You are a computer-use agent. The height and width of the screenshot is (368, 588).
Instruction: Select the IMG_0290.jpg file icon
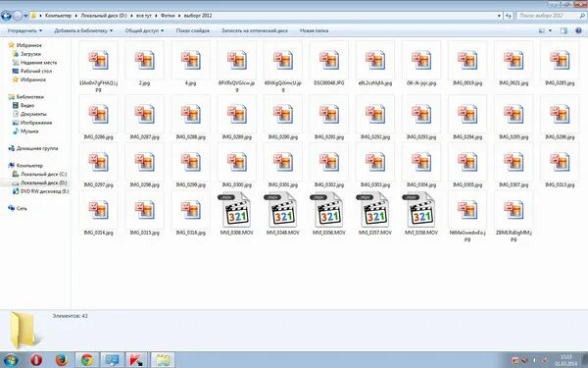click(283, 114)
